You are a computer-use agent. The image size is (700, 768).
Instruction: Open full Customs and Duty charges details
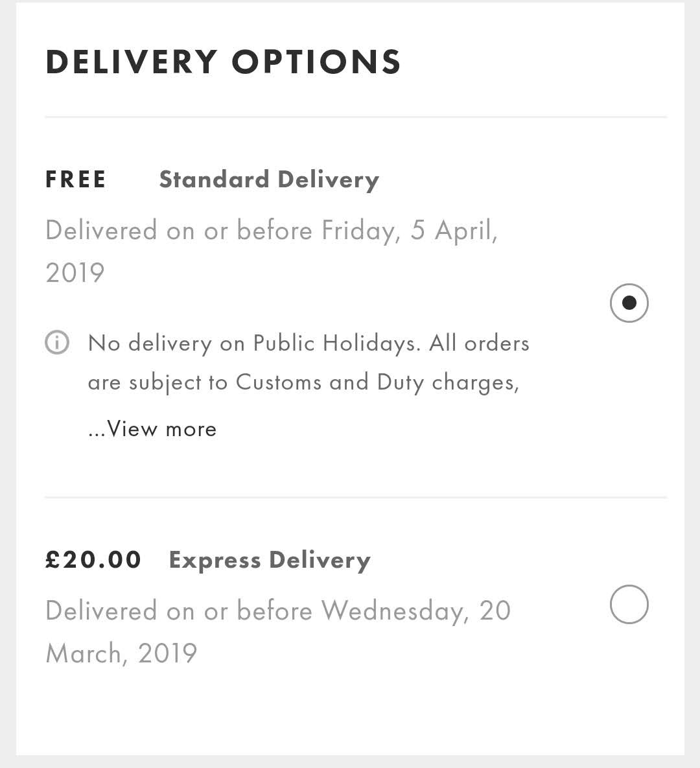click(152, 428)
